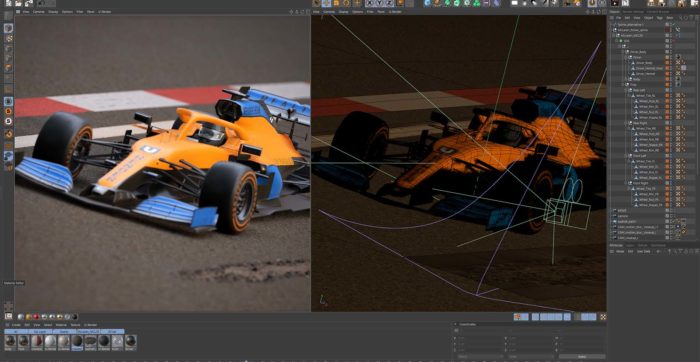Lock the Y axis in the top toolbar
The image size is (700, 362).
coord(380,4)
